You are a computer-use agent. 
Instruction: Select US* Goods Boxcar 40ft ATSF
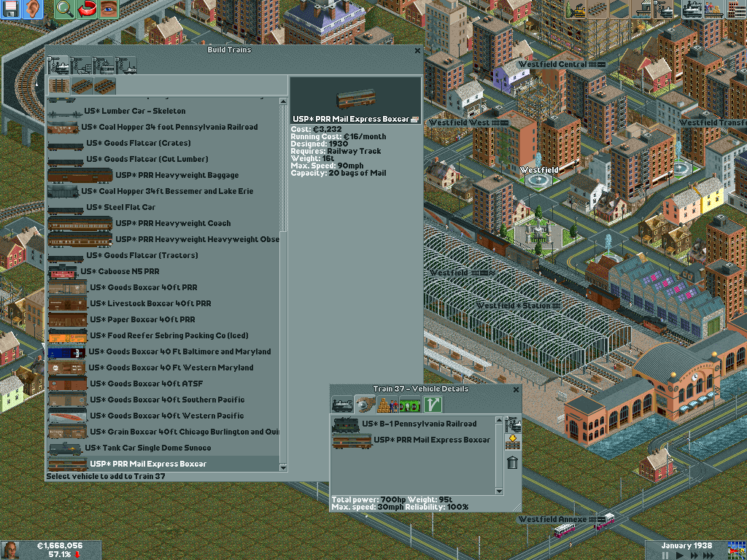click(x=163, y=384)
